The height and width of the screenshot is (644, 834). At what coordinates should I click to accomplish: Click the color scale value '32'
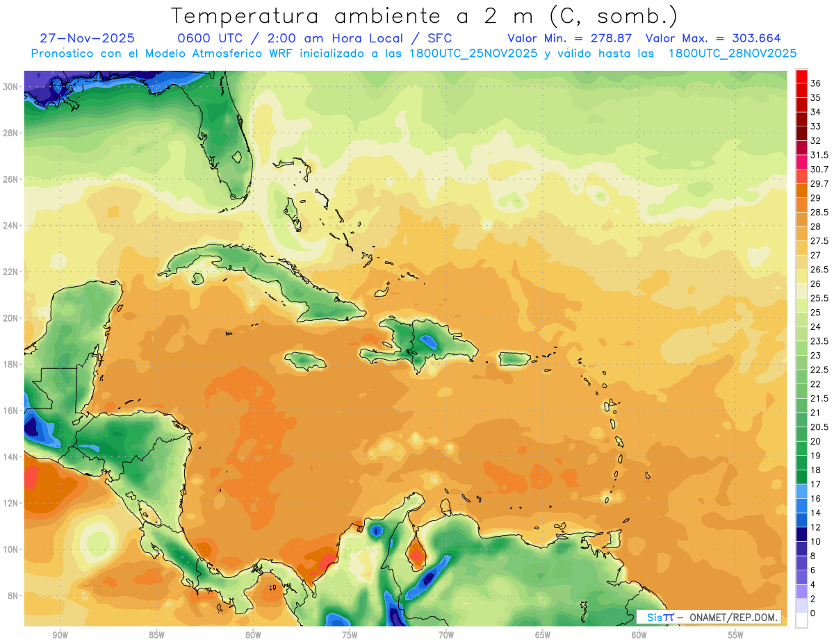816,140
